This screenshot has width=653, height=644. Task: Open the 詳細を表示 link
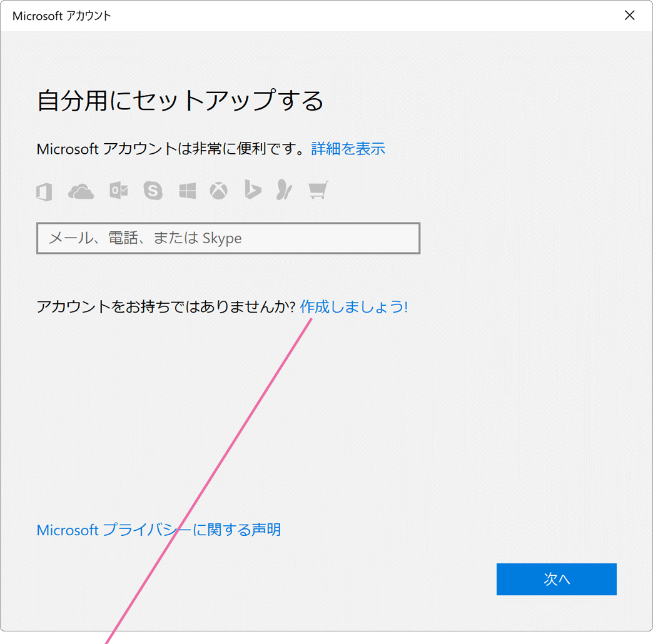[x=348, y=149]
